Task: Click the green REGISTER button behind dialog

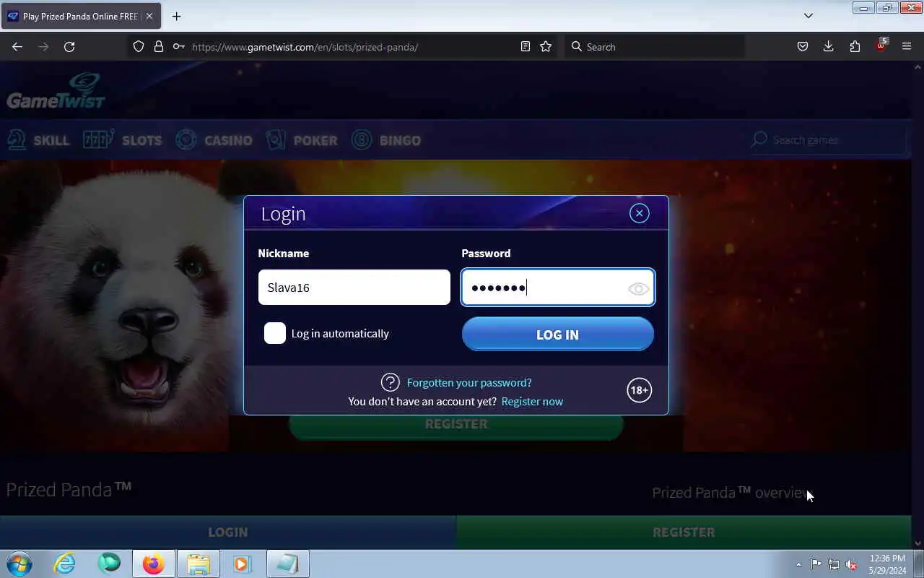Action: pyautogui.click(x=456, y=426)
